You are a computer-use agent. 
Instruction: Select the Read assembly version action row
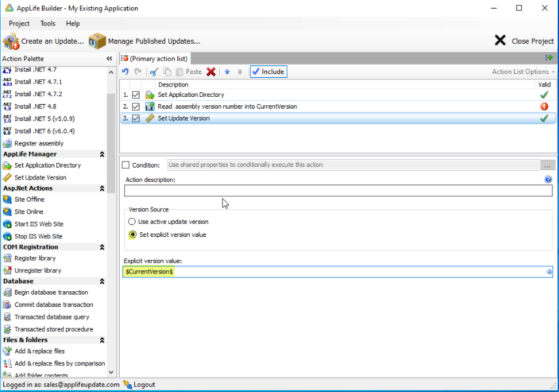[338, 107]
